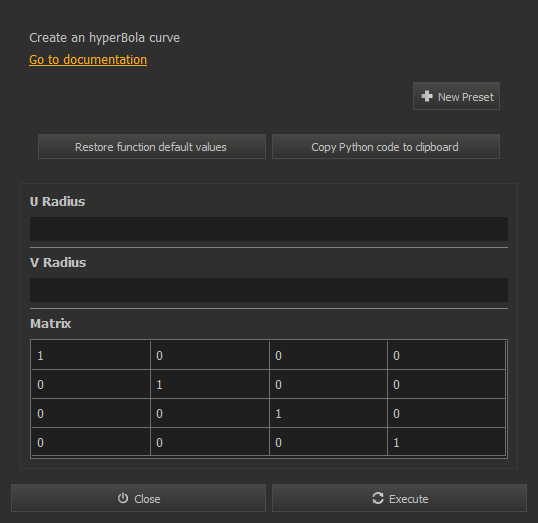Select matrix cell row four column four
This screenshot has height=523, width=538.
point(446,442)
